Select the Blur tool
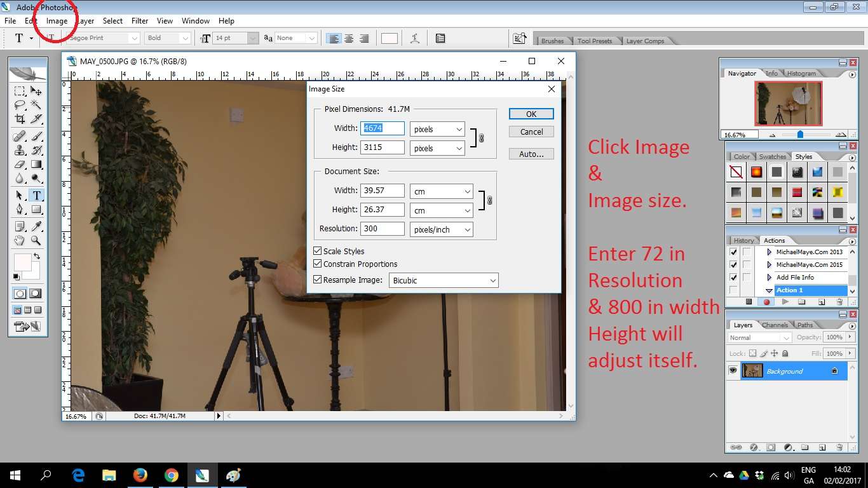The width and height of the screenshot is (868, 488). coord(20,179)
